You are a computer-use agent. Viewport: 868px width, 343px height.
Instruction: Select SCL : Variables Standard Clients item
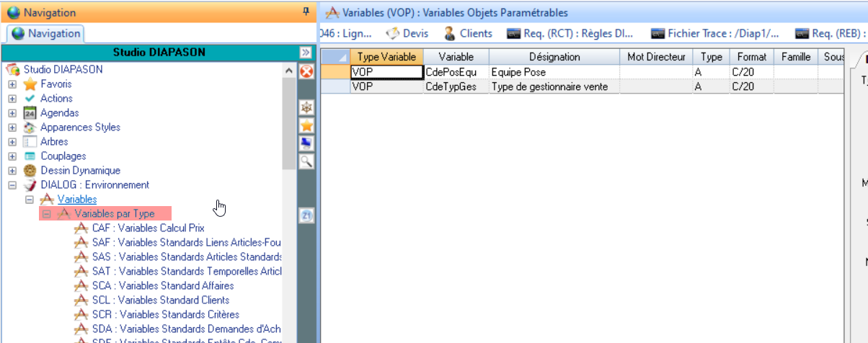tap(160, 300)
